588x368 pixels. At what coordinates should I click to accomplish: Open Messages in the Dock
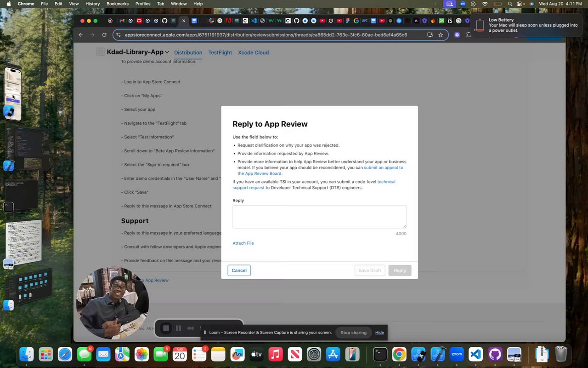point(84,354)
